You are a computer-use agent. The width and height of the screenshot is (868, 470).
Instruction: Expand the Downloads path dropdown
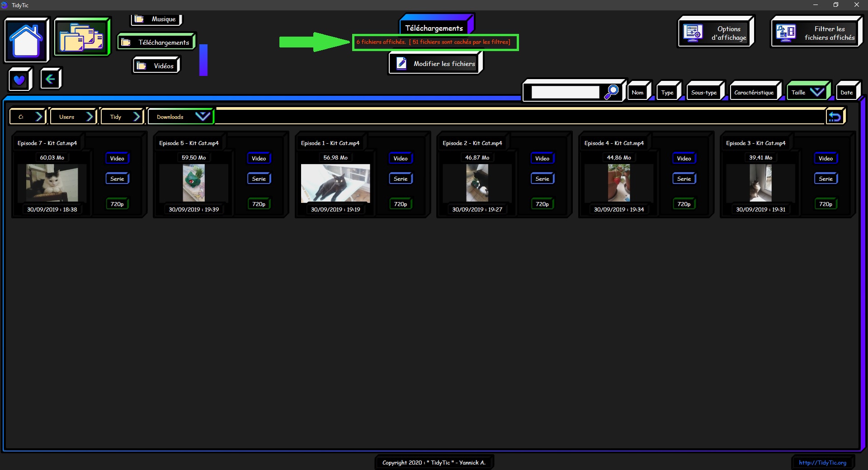[203, 117]
